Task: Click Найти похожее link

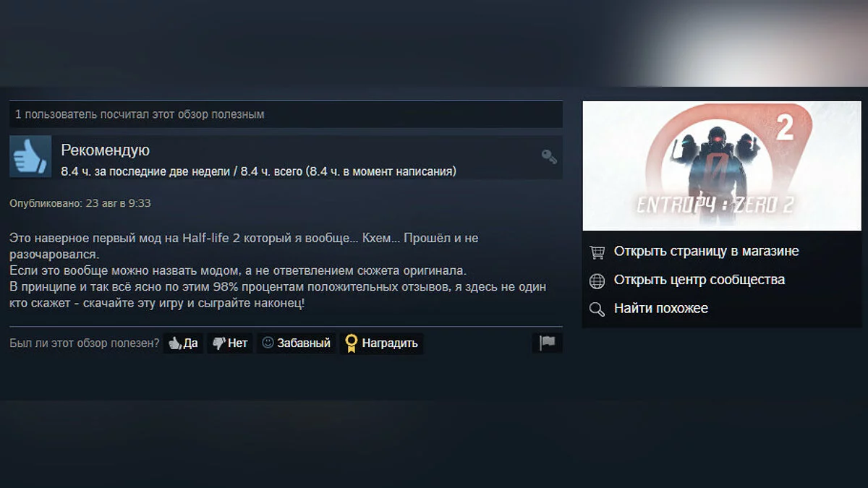Action: [x=660, y=309]
